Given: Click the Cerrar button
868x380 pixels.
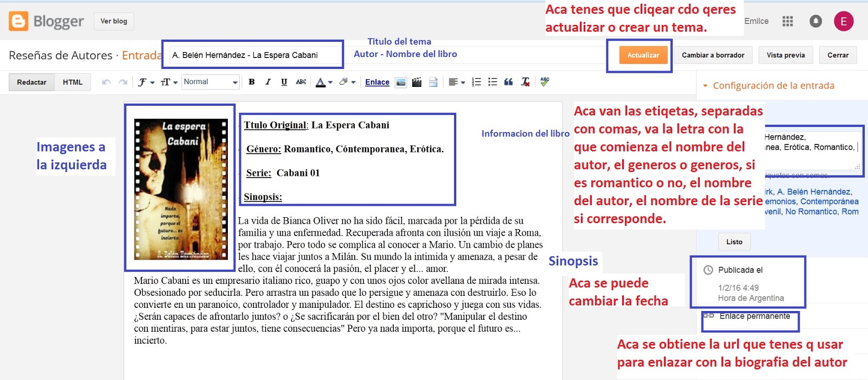Looking at the screenshot, I should click(838, 55).
